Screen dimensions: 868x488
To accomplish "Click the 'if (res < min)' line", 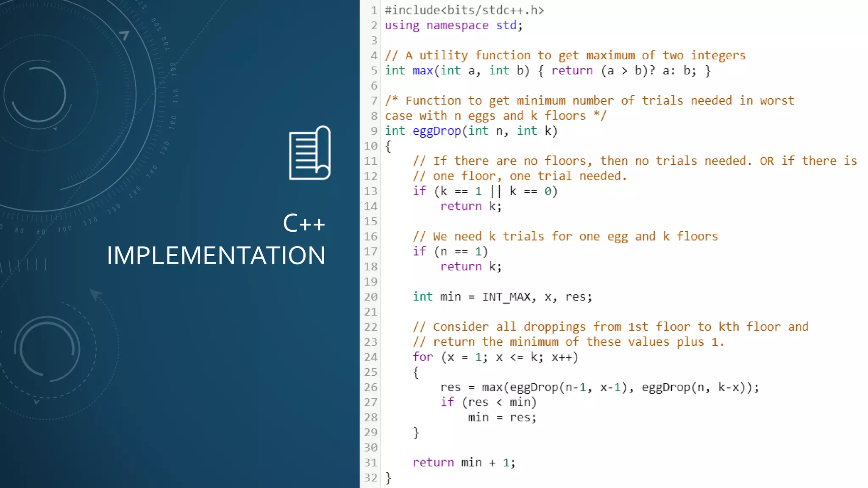I will click(488, 402).
